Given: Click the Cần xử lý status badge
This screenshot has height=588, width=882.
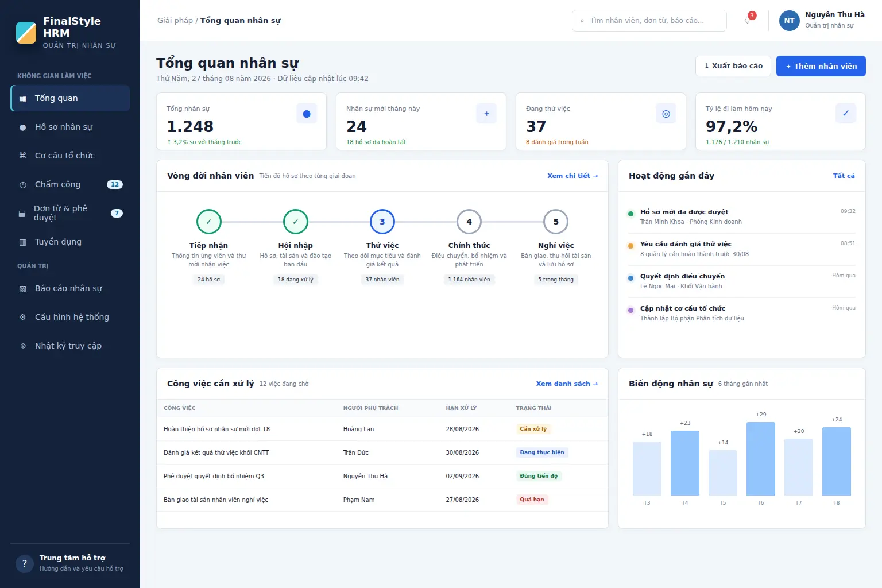Looking at the screenshot, I should pos(533,429).
